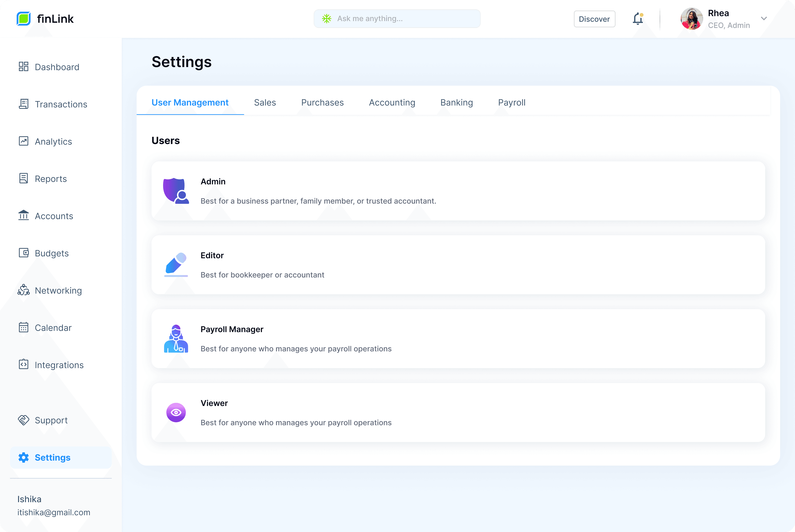Click the AI sparkle icon in search bar
This screenshot has width=795, height=532.
[x=326, y=19]
